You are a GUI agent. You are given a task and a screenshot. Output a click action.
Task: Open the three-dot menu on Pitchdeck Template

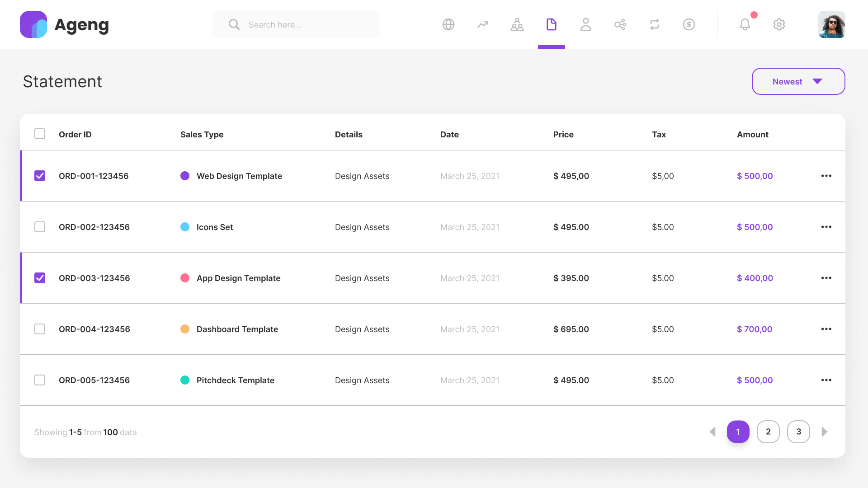(x=826, y=380)
